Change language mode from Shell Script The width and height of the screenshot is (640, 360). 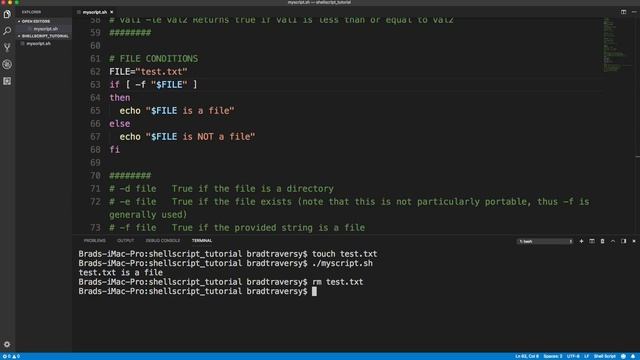[x=604, y=356]
